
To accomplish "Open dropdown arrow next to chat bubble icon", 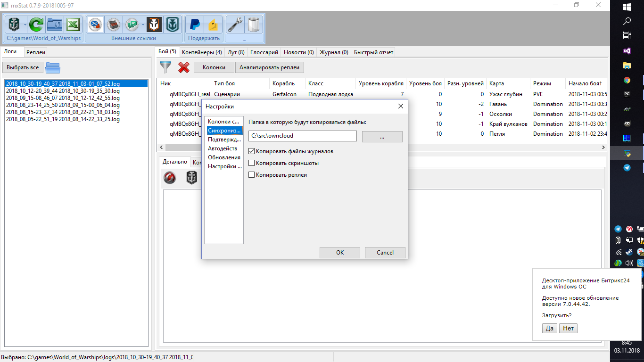I will [x=143, y=25].
